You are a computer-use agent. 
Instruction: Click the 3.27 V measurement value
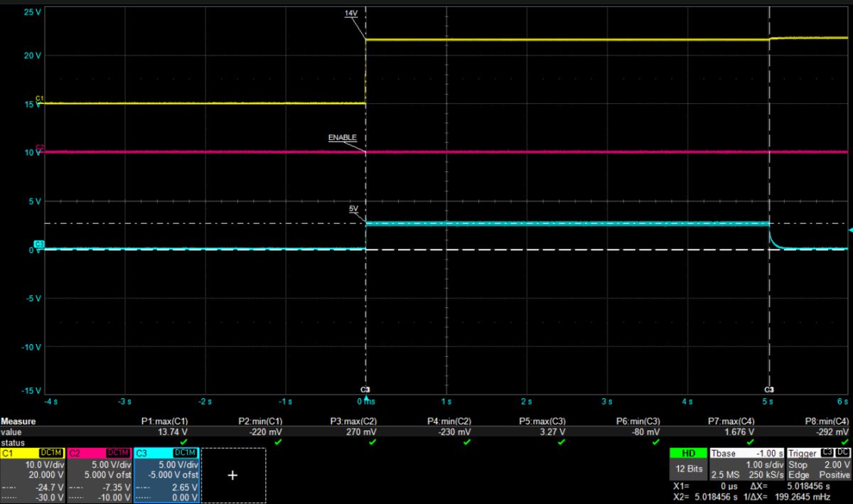[x=553, y=431]
